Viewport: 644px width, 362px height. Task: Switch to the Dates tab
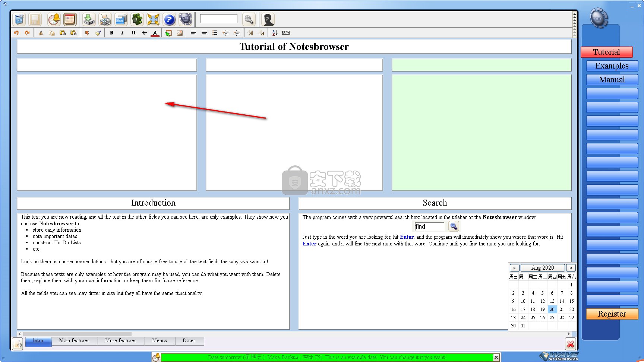[189, 341]
